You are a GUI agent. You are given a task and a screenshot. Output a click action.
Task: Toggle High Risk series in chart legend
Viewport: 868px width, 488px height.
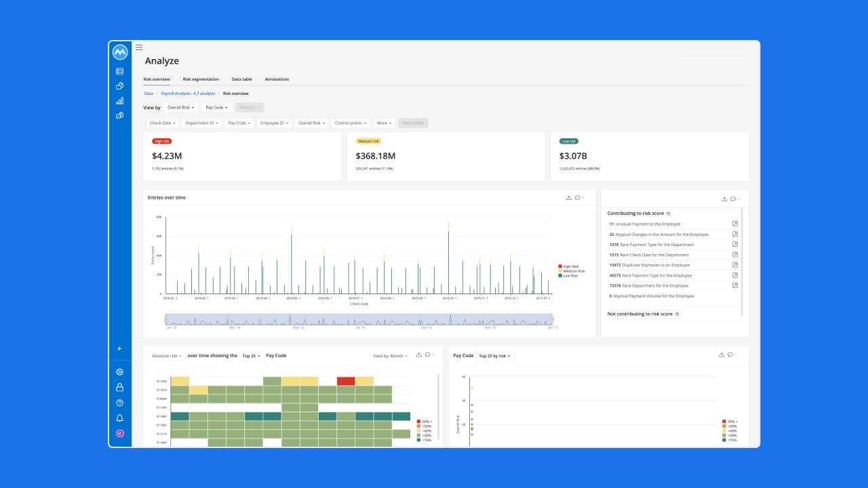pyautogui.click(x=568, y=266)
